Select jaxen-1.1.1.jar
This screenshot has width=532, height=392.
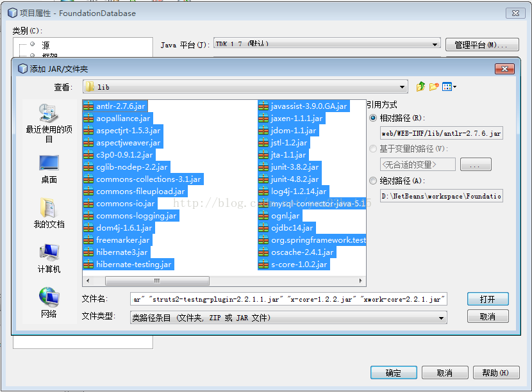coord(292,118)
